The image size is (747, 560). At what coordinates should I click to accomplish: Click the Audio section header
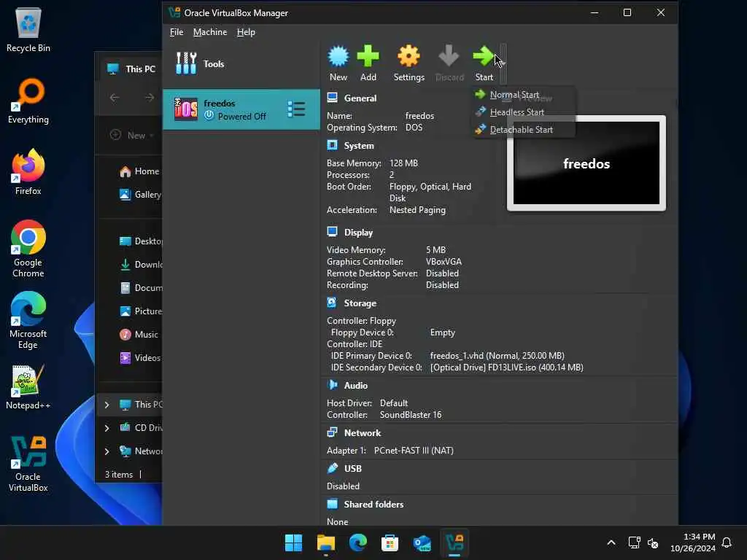[x=355, y=386]
